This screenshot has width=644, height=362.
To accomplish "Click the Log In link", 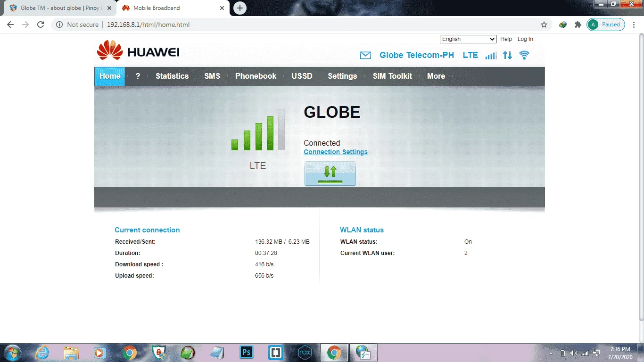I will pyautogui.click(x=525, y=39).
